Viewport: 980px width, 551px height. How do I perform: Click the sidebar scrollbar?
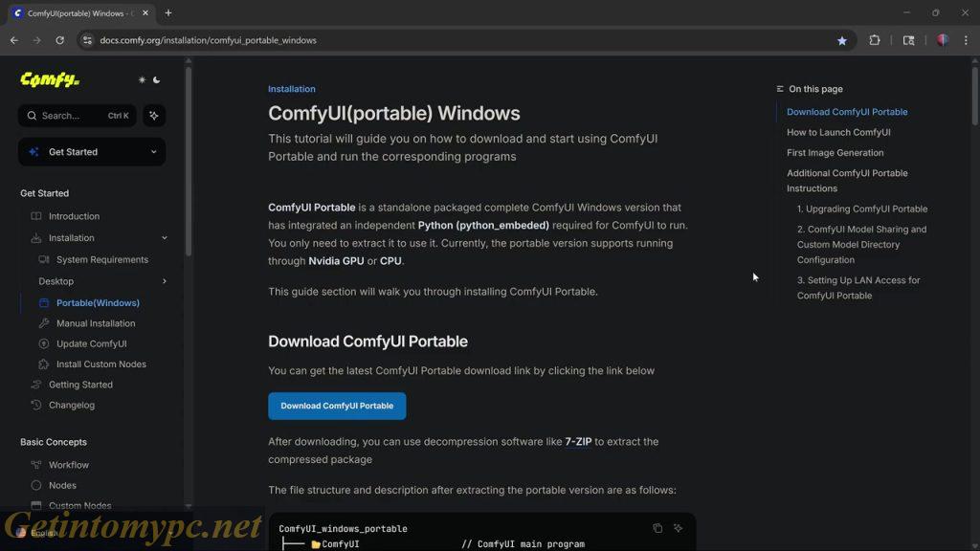coord(189,163)
